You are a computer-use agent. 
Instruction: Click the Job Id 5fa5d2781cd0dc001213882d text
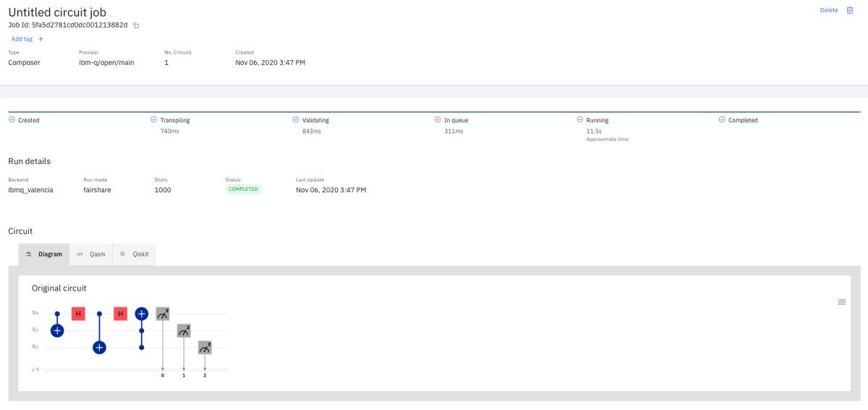[x=68, y=25]
